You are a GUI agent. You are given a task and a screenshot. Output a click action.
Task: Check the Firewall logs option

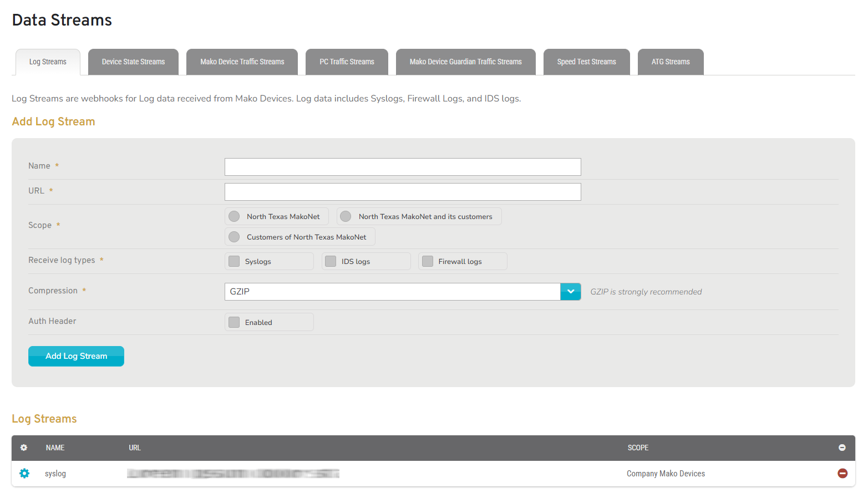tap(428, 261)
